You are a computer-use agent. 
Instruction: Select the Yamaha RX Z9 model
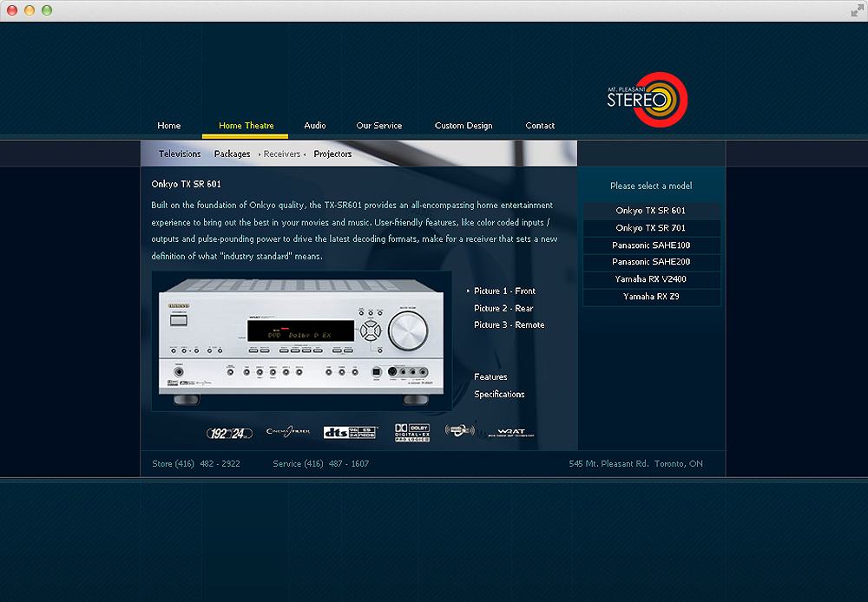pyautogui.click(x=652, y=297)
